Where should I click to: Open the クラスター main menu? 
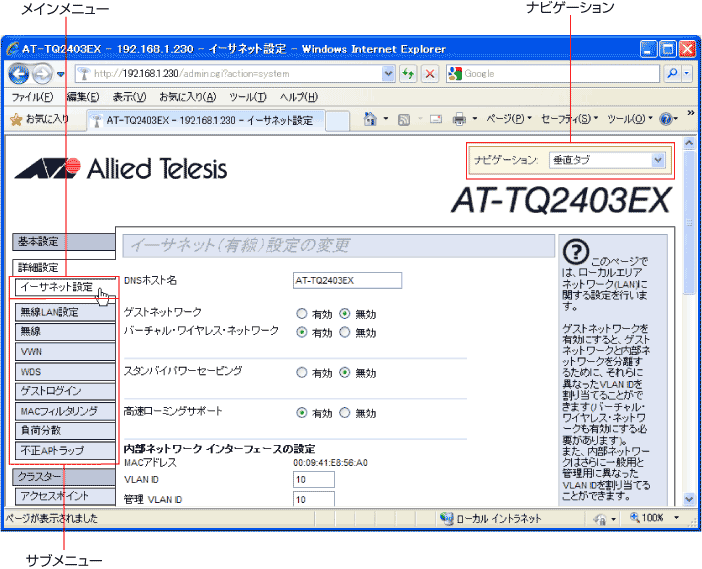64,477
